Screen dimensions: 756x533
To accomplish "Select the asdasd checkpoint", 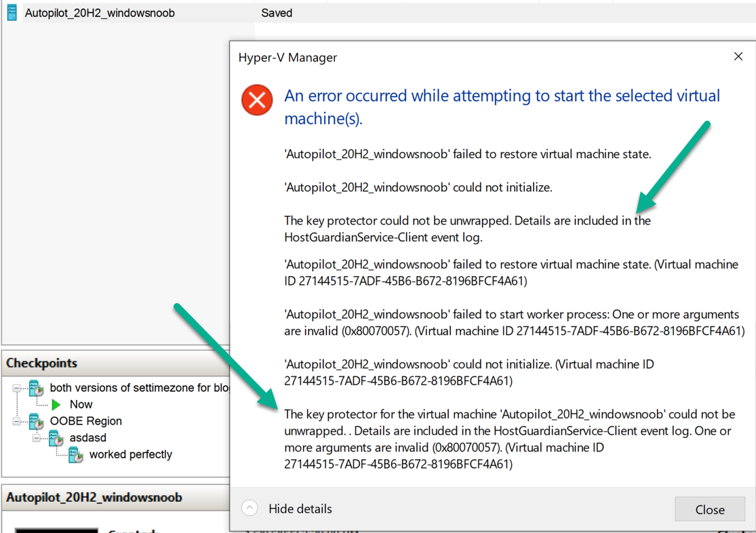I will (x=87, y=437).
